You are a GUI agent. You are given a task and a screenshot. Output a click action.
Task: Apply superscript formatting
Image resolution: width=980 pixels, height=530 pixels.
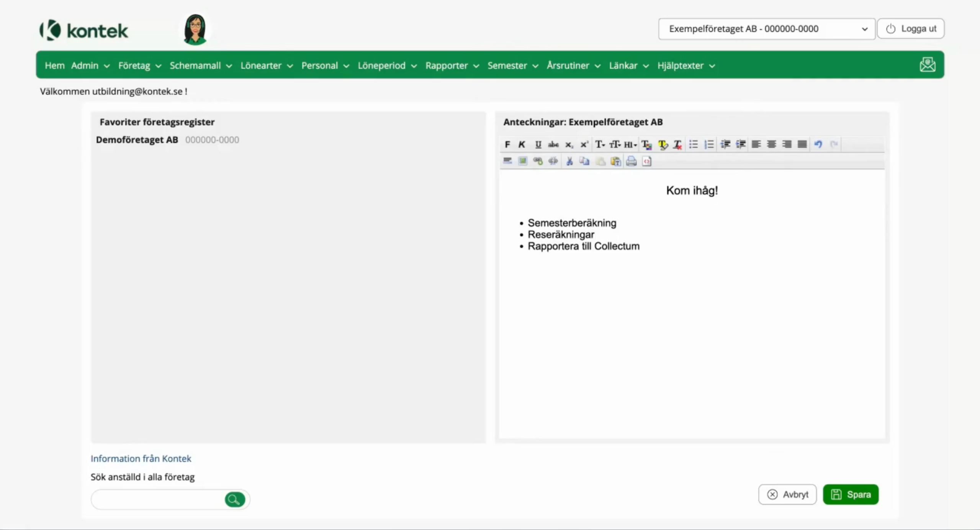coord(584,144)
